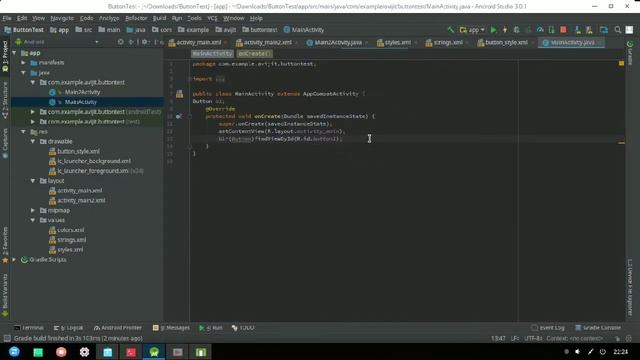Start debugging with the bug icon
This screenshot has height=360, width=640.
[x=517, y=30]
